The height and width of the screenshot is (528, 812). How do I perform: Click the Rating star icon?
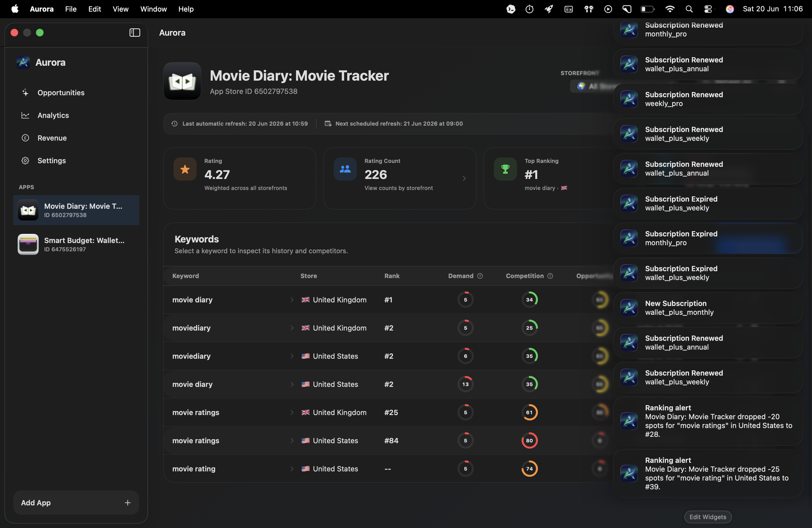(x=185, y=169)
